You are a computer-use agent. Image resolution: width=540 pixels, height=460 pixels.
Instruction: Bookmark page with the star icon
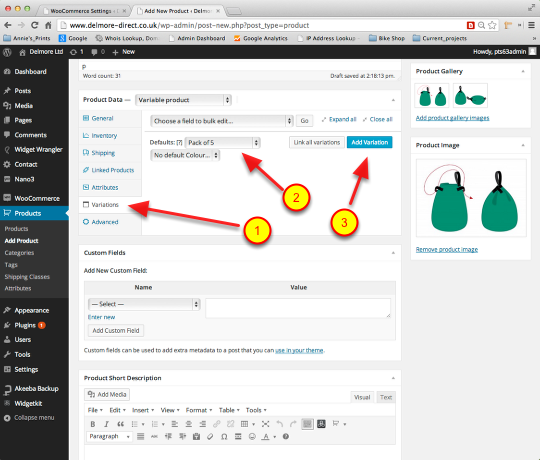click(x=492, y=25)
